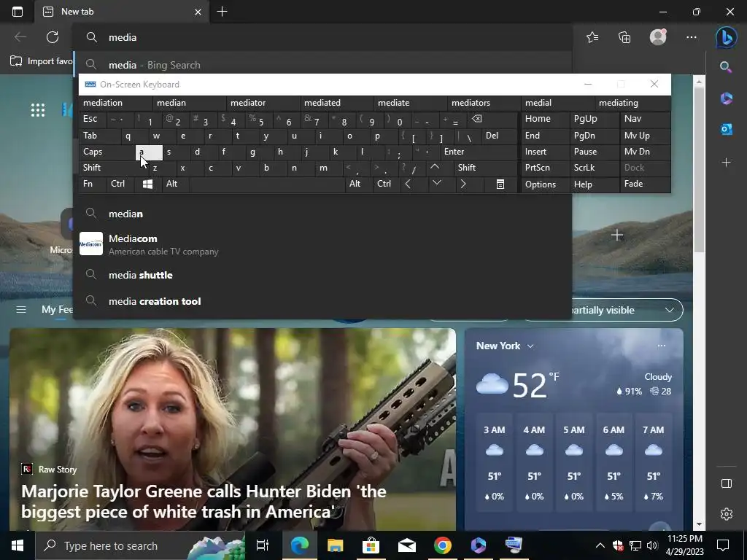Select the 'mediator' word prediction

[264, 103]
